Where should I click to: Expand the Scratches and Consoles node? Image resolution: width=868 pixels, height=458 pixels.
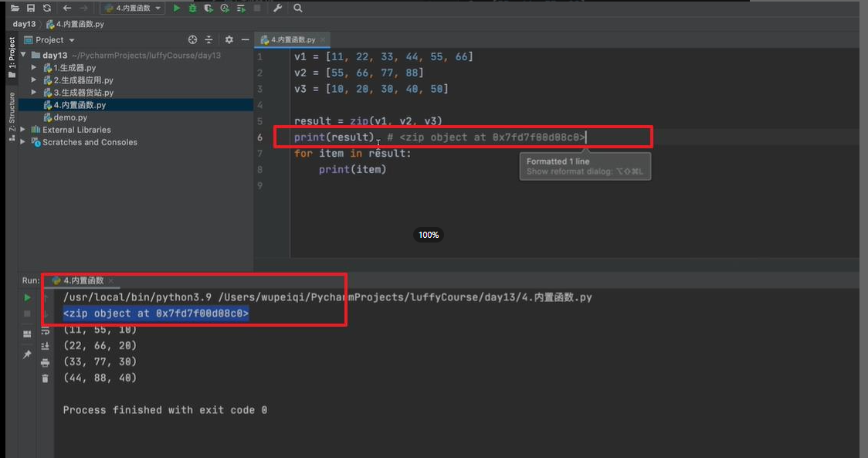click(22, 142)
